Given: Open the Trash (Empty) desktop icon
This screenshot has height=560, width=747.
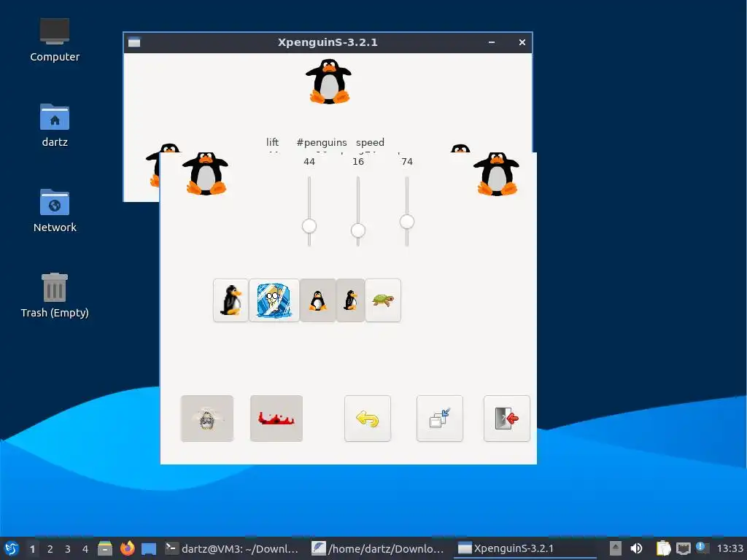Looking at the screenshot, I should click(55, 295).
